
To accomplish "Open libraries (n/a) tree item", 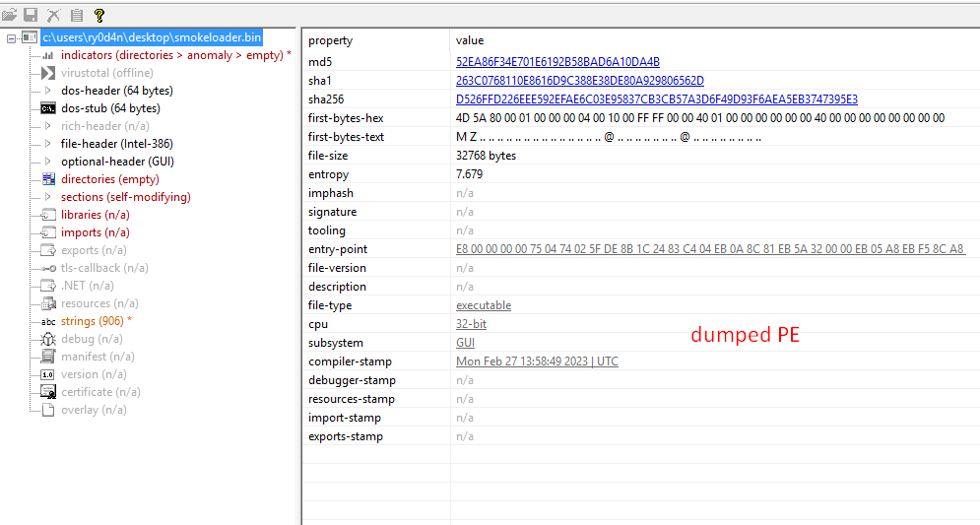I will (95, 215).
